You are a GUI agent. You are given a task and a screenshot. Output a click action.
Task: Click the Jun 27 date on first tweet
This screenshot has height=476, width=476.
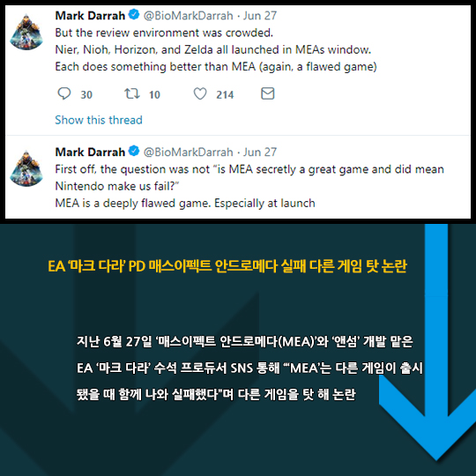point(260,16)
